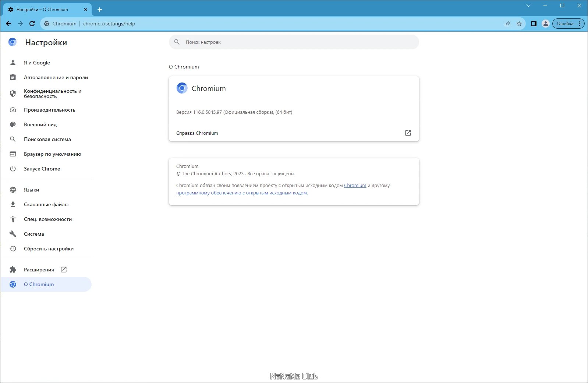Click the open-in-new icon on Справка Chromium
The width and height of the screenshot is (588, 383).
[x=408, y=133]
